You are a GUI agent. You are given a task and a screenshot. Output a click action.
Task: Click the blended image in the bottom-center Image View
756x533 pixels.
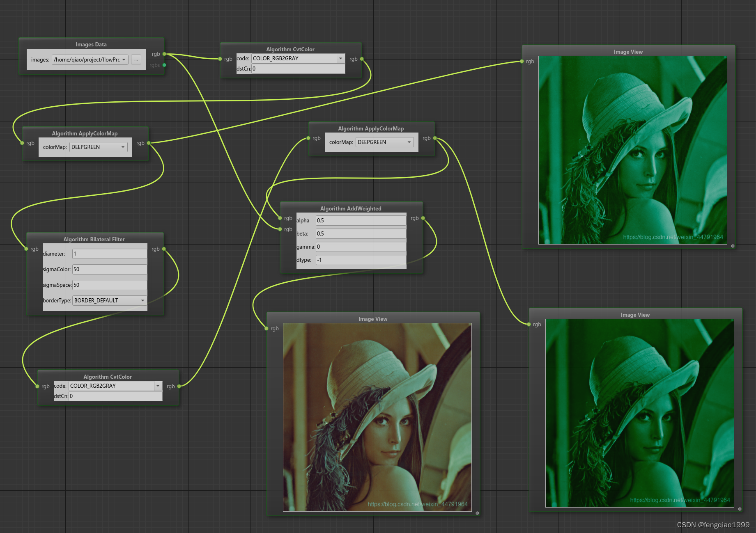click(x=377, y=417)
